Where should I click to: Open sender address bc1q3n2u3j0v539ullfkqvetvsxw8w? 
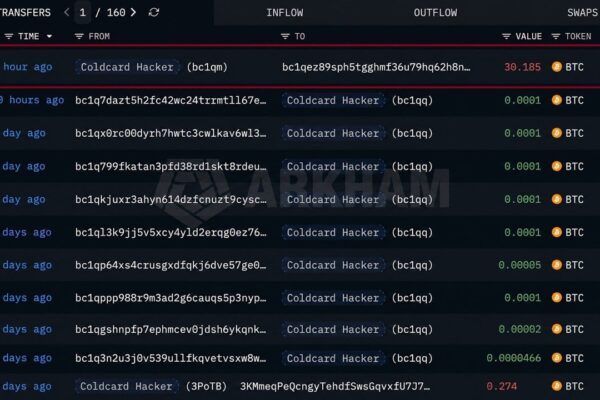click(x=171, y=358)
